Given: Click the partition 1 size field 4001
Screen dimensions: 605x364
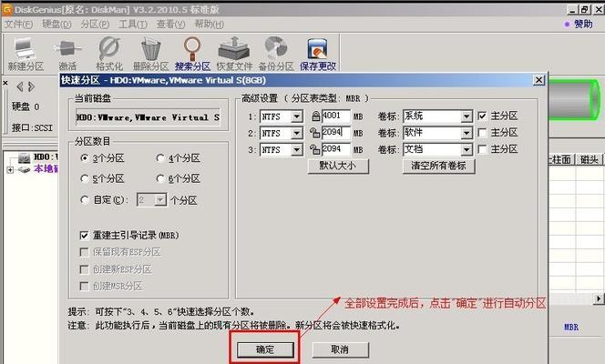Looking at the screenshot, I should (x=336, y=116).
